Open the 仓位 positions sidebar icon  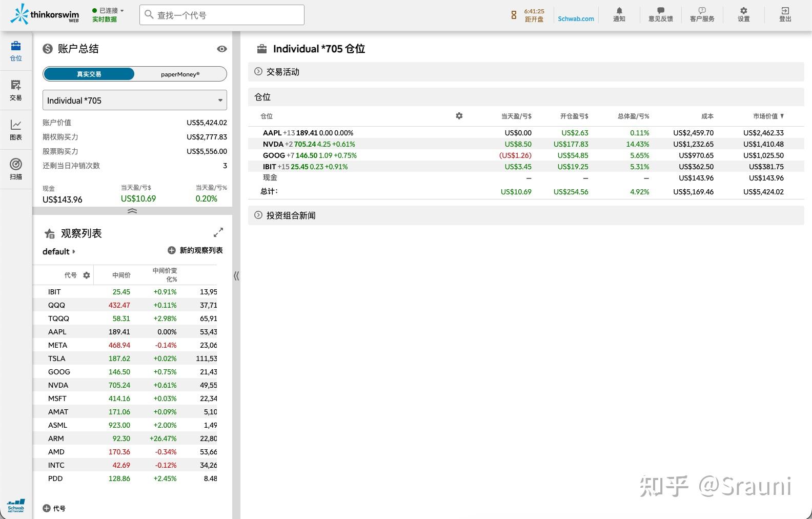16,51
